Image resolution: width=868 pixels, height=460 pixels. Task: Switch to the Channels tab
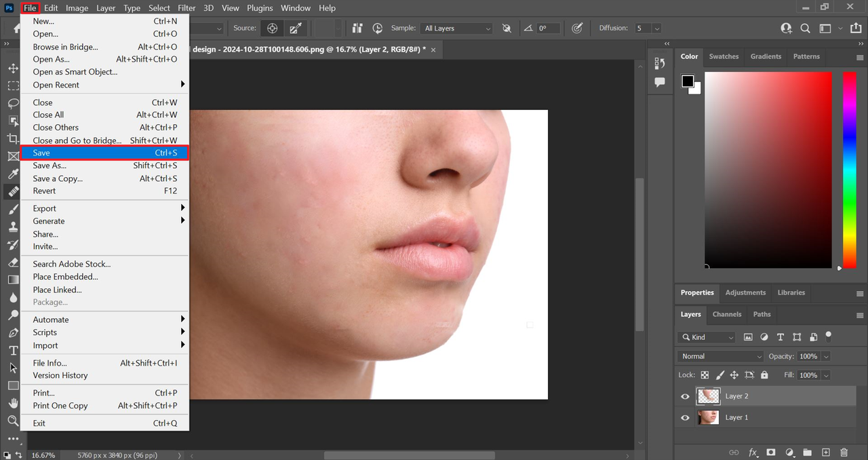[726, 314]
